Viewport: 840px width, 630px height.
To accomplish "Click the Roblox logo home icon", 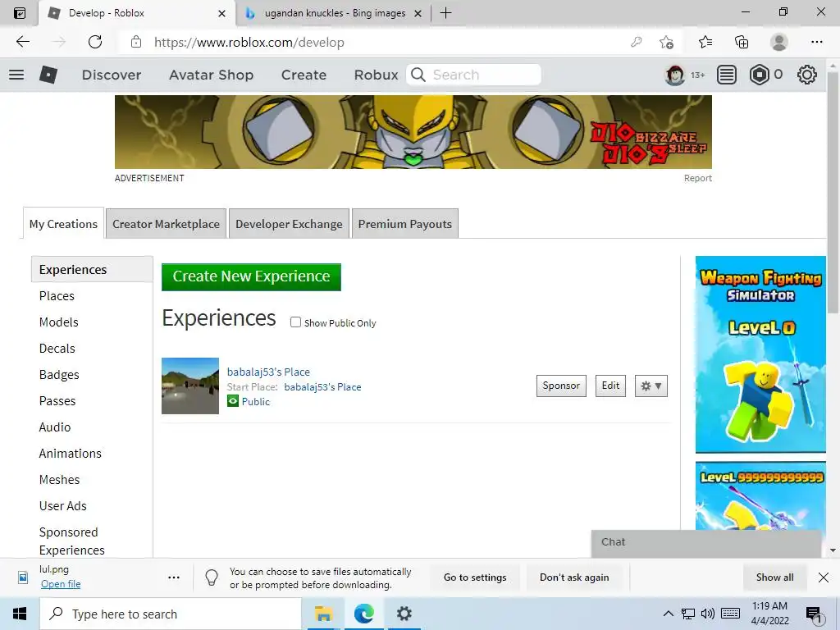I will [48, 75].
